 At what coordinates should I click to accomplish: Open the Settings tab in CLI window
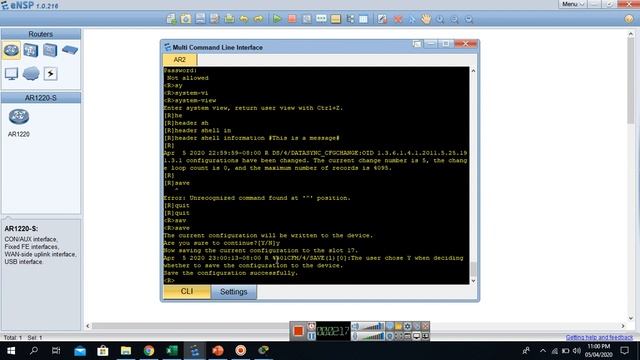233,292
